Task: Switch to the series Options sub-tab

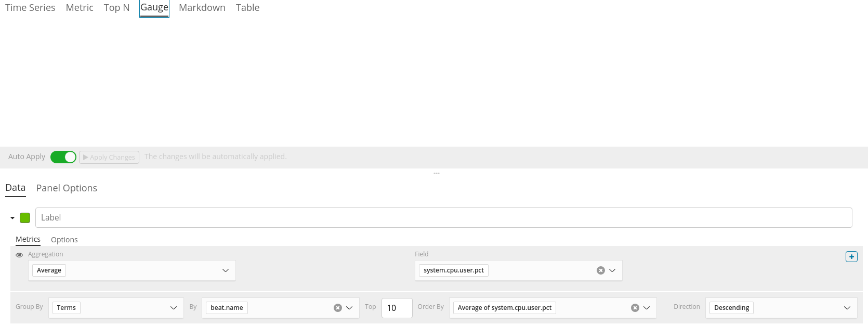Action: point(64,240)
